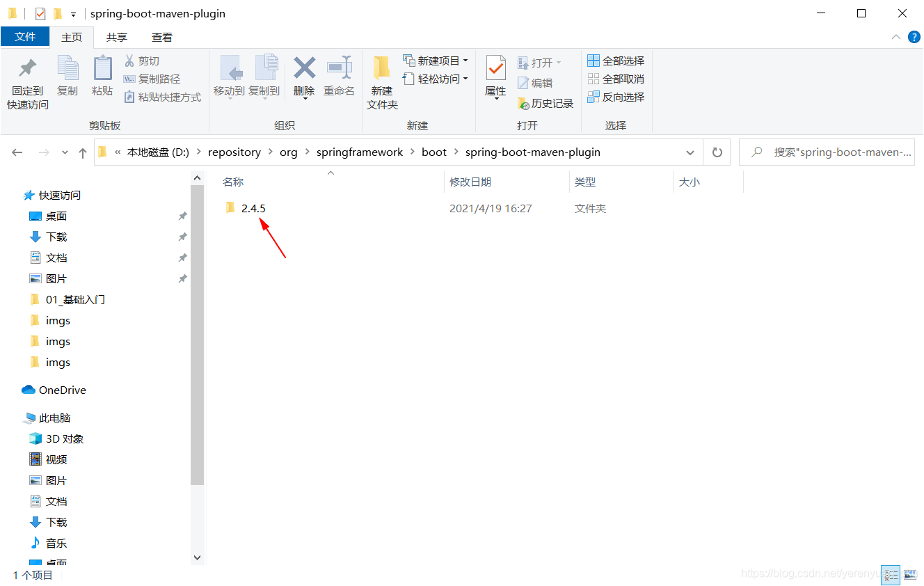This screenshot has height=586, width=924.
Task: Click the title bar Properties checkmark icon
Action: [40, 14]
